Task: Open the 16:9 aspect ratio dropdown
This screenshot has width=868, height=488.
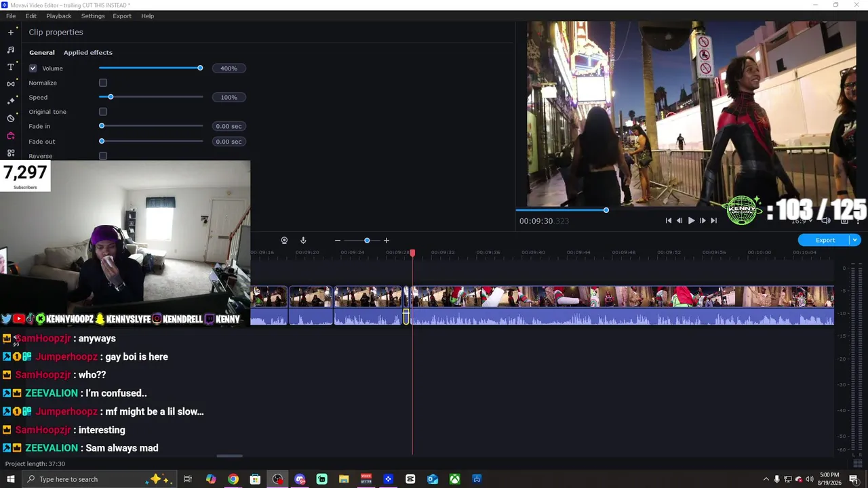Action: [804, 220]
